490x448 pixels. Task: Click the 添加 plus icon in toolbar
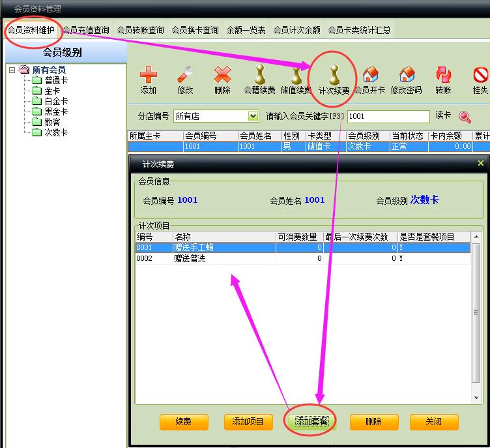coord(148,75)
